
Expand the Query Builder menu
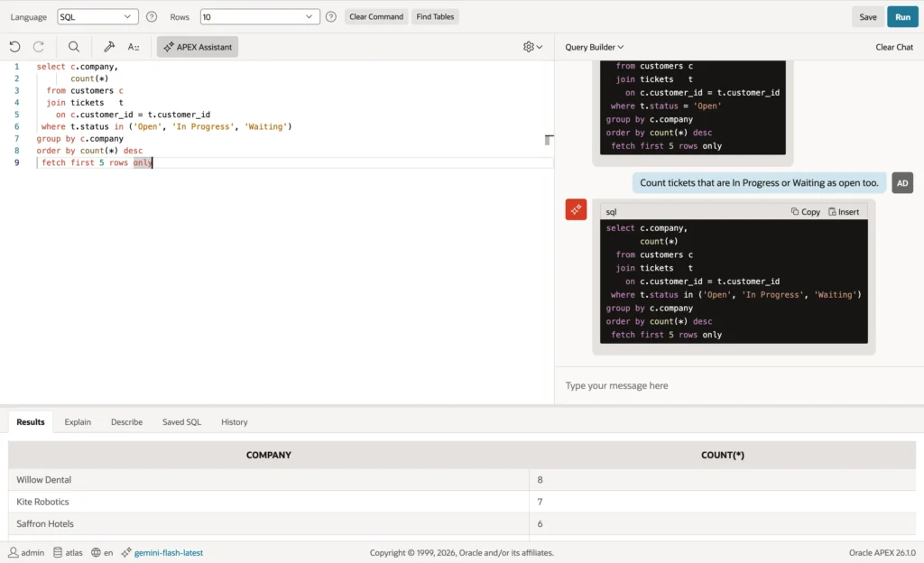pyautogui.click(x=594, y=47)
